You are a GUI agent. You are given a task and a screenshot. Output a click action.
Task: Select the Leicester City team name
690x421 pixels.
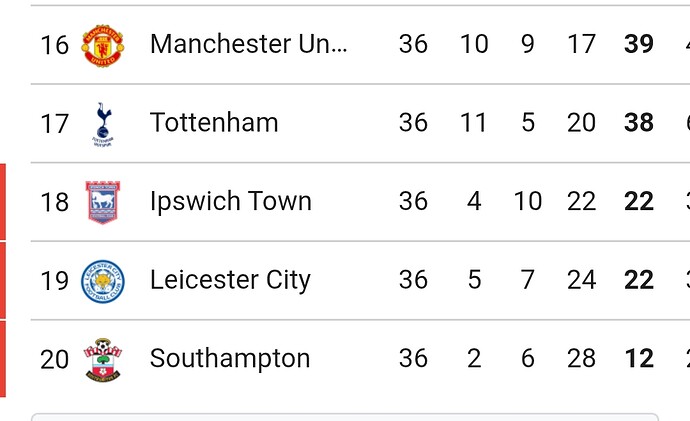click(230, 280)
